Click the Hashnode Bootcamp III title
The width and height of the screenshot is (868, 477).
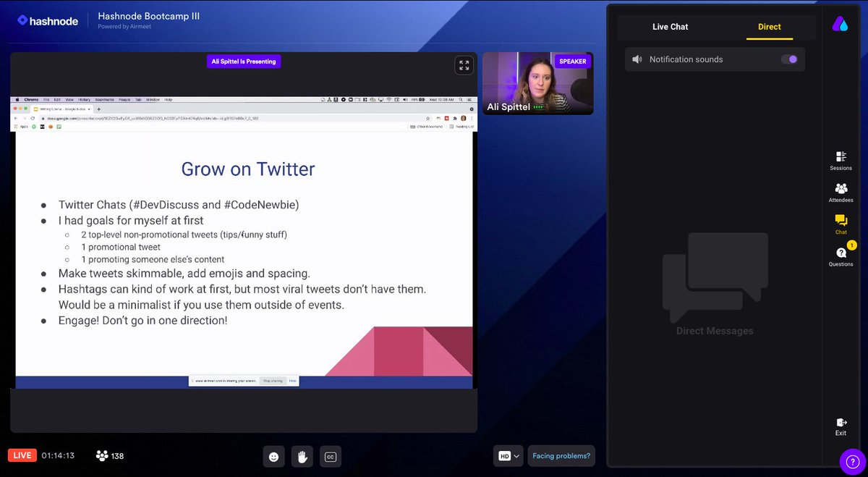(149, 16)
